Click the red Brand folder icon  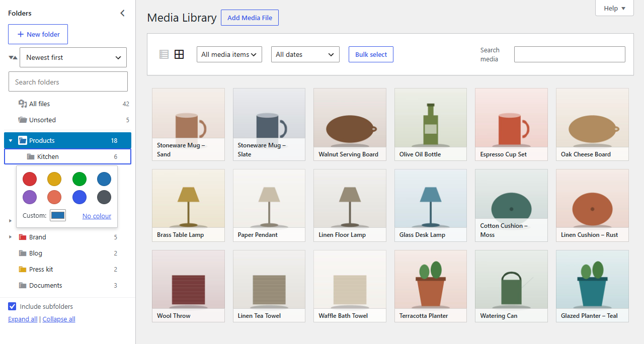coord(23,237)
